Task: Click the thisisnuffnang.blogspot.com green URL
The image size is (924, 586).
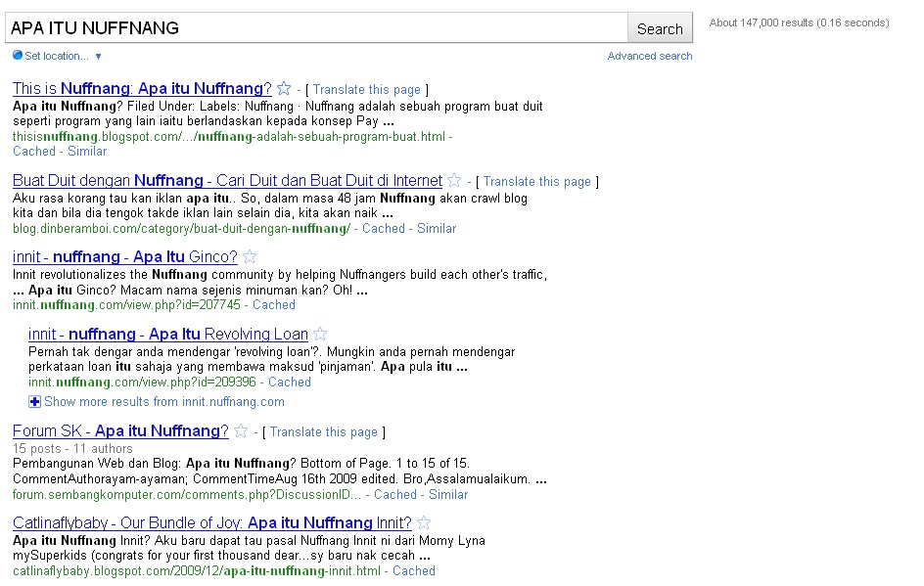Action: click(229, 137)
